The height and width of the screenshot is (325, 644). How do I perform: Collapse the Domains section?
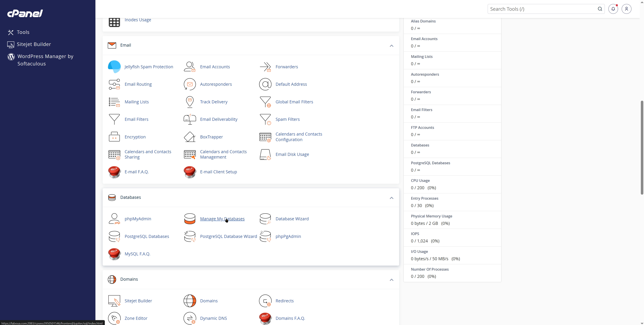[x=391, y=280]
